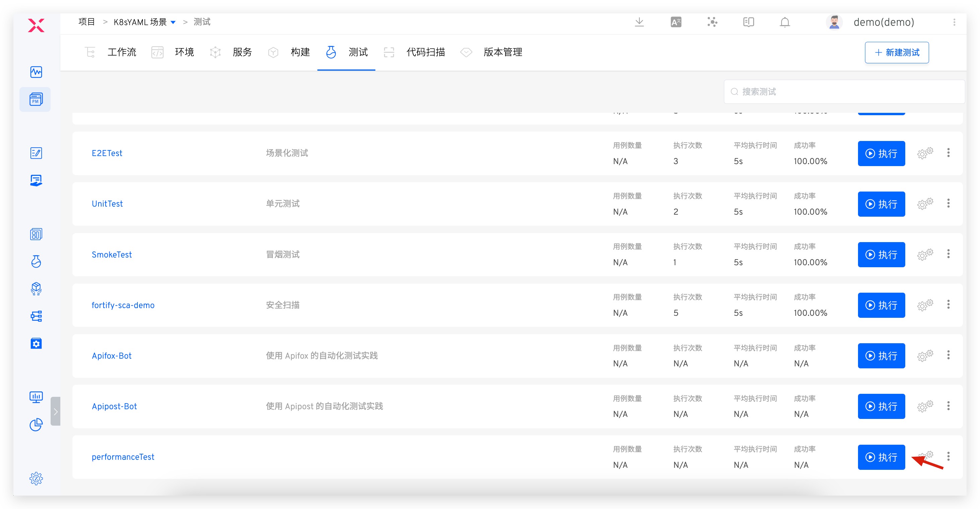Expand the collapsed sidebar panel arrow

[56, 411]
